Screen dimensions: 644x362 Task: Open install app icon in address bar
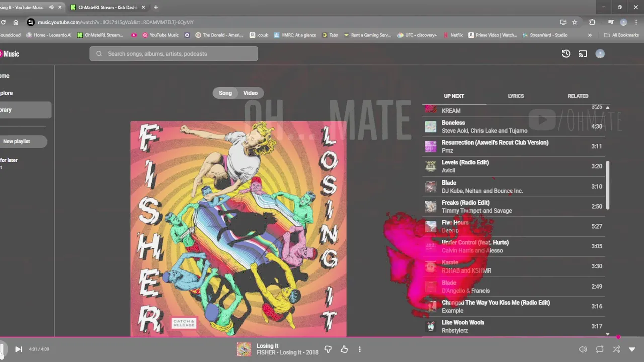tap(563, 22)
